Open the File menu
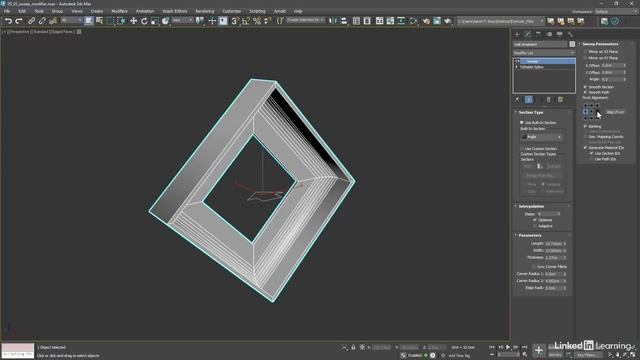This screenshot has height=360, width=640. click(x=7, y=11)
